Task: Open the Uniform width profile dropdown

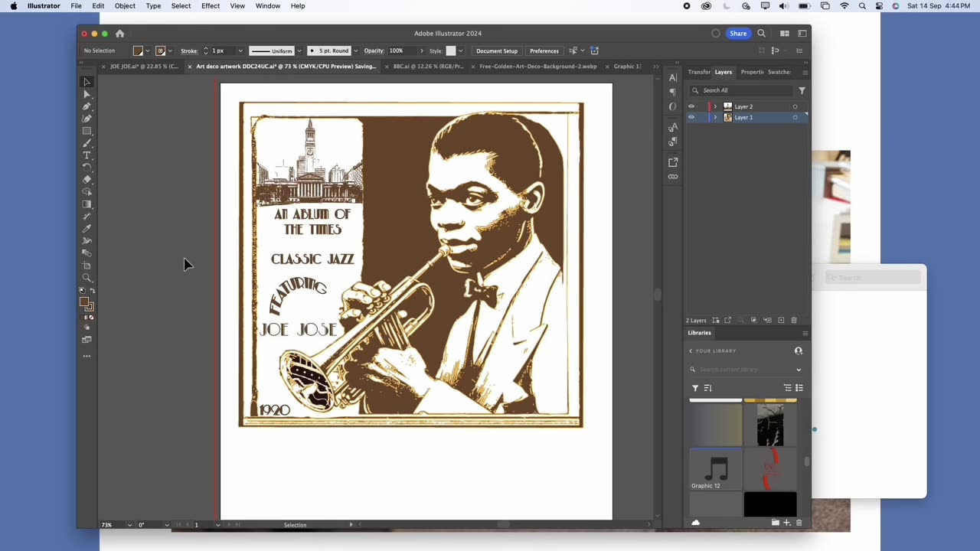Action: pyautogui.click(x=299, y=51)
